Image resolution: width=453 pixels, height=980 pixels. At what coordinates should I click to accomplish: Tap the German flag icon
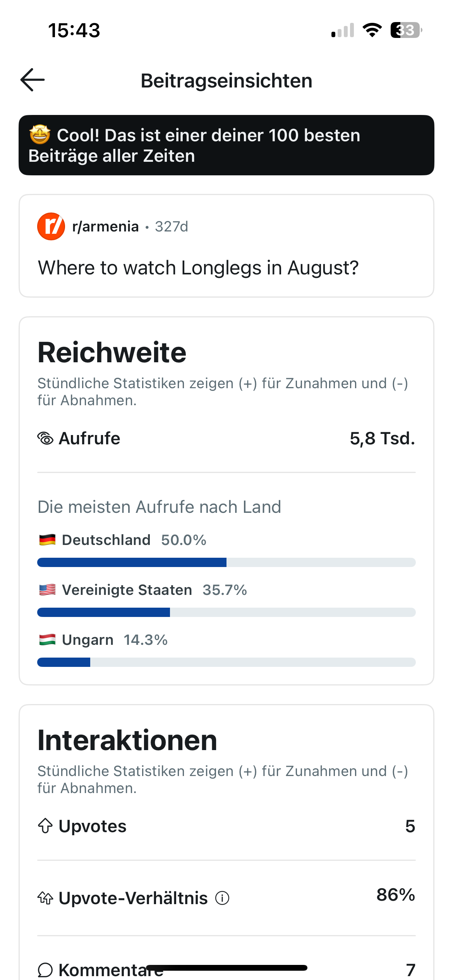coord(47,540)
